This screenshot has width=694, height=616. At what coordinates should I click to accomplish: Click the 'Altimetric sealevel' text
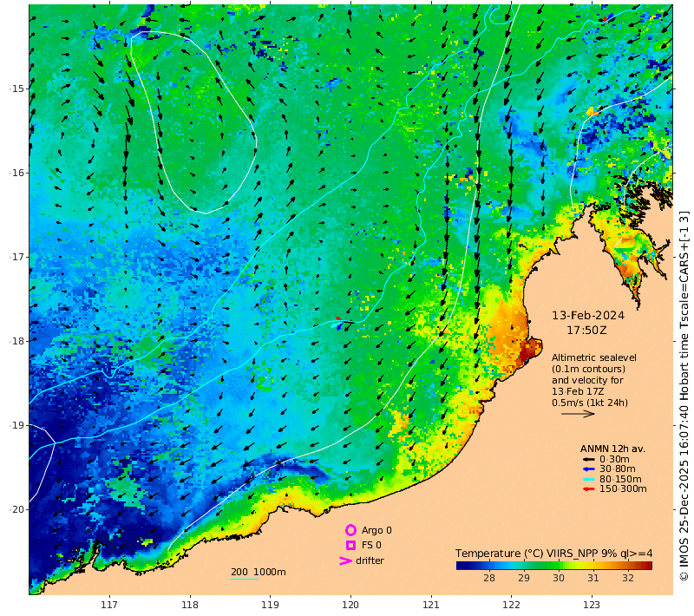coord(594,357)
